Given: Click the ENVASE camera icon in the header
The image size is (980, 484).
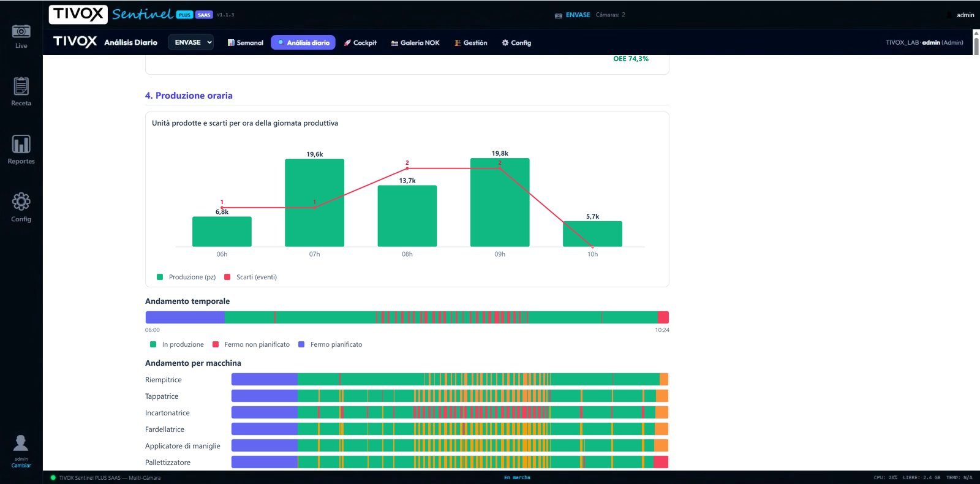Looking at the screenshot, I should (559, 15).
